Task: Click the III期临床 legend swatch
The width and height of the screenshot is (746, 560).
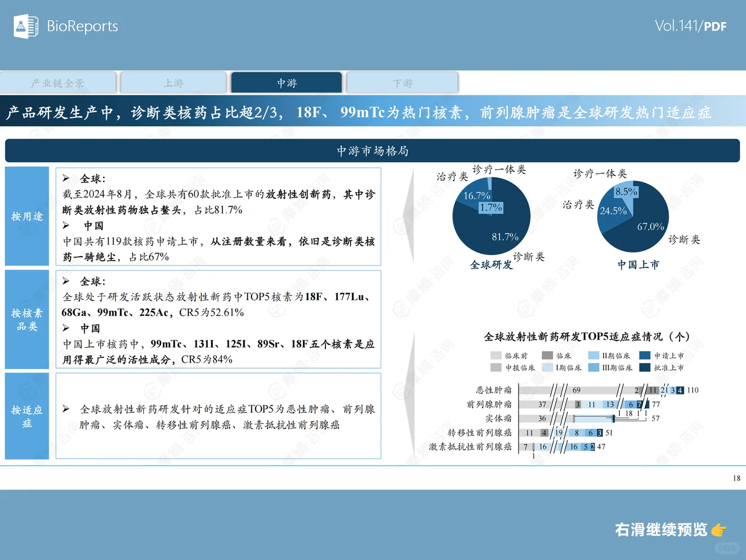Action: [x=594, y=368]
